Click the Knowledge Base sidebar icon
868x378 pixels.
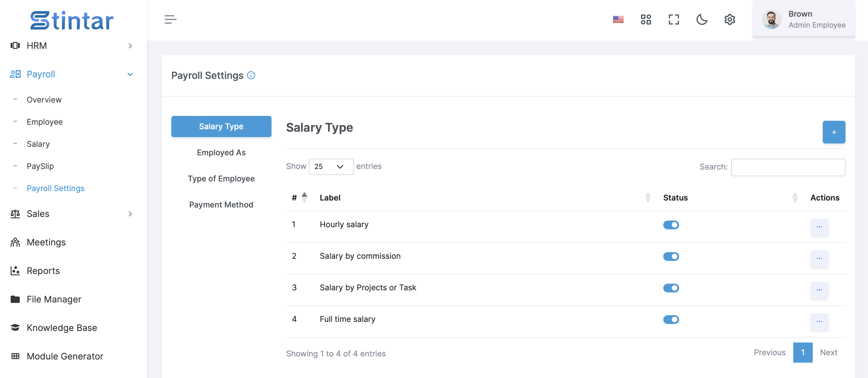(x=15, y=327)
